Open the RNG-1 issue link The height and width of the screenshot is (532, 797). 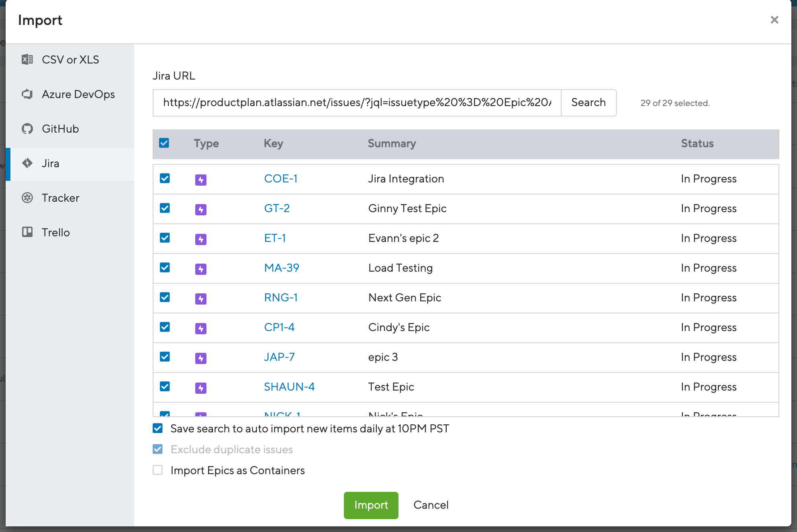click(281, 297)
